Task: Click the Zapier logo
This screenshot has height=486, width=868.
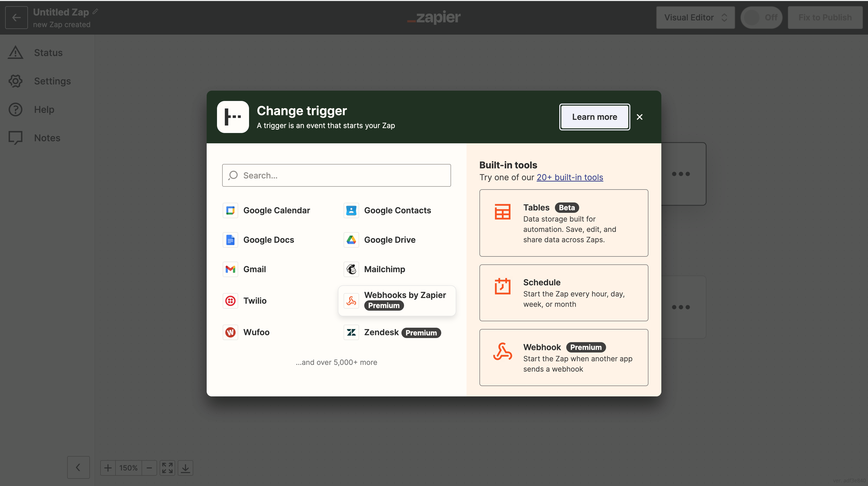Action: point(434,17)
